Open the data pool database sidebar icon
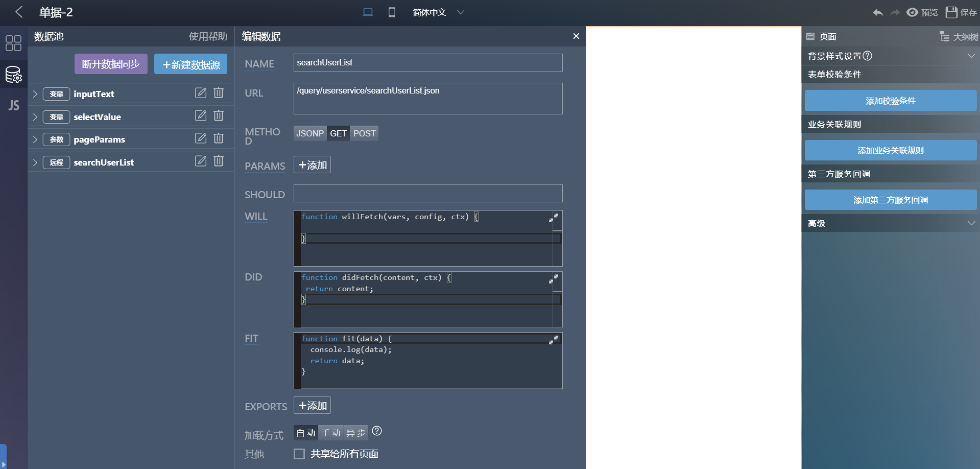Screen dimensions: 980x469 coord(13,75)
